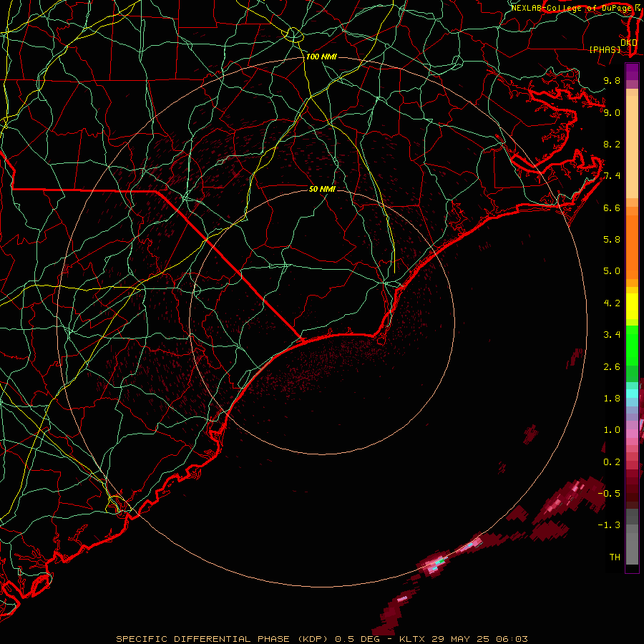The image size is (644, 644).
Task: Select the 6.6 scale value
Action: point(612,208)
